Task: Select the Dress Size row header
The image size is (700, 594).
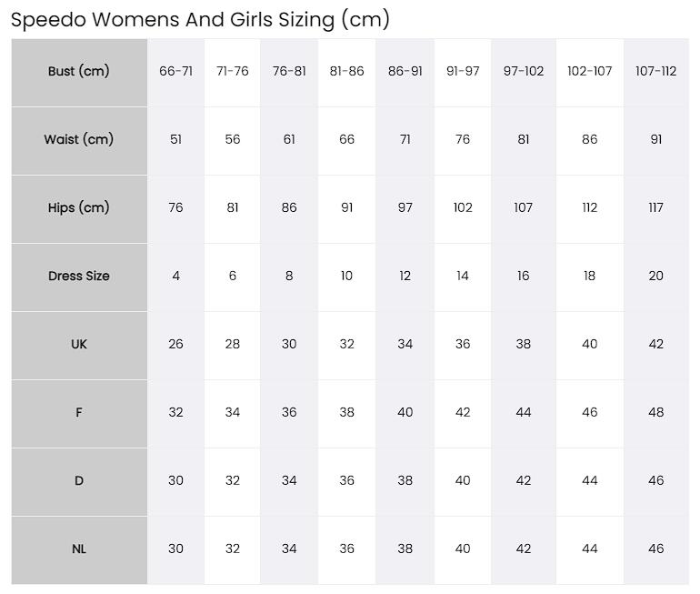Action: click(79, 277)
